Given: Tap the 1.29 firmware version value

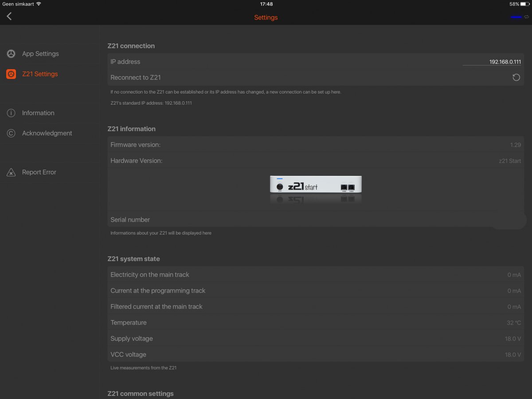Looking at the screenshot, I should [516, 145].
